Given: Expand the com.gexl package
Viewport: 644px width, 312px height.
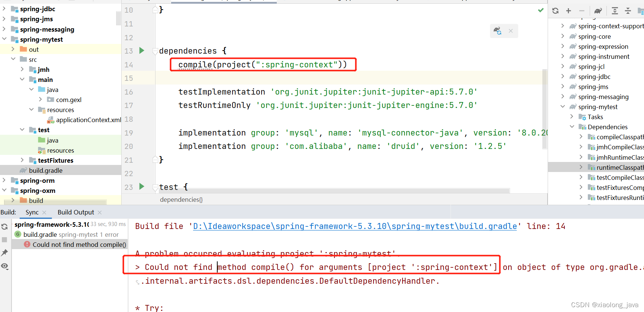Looking at the screenshot, I should [x=41, y=99].
